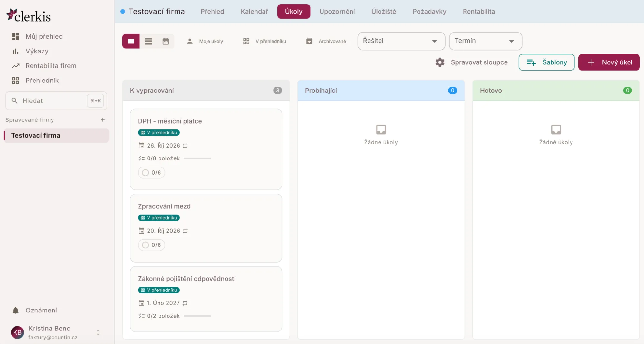Expand the user account switcher arrows
This screenshot has height=344, width=644.
[98, 332]
